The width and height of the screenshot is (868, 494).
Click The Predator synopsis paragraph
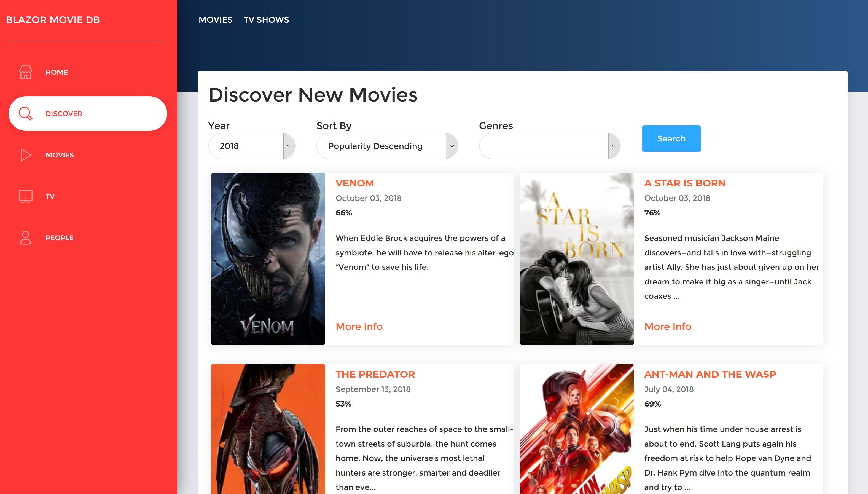pos(424,458)
